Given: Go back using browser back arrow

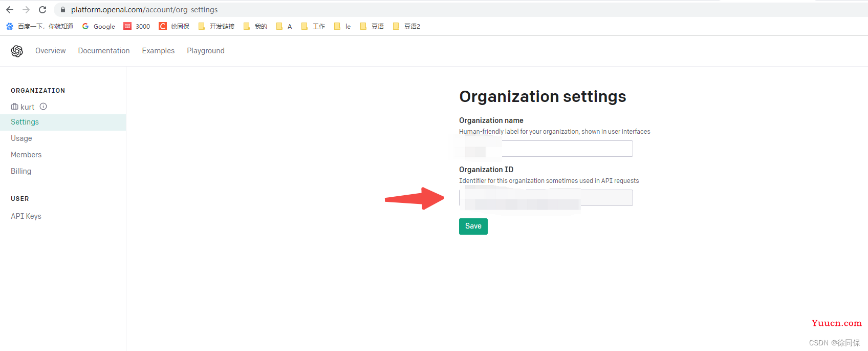Looking at the screenshot, I should tap(10, 10).
